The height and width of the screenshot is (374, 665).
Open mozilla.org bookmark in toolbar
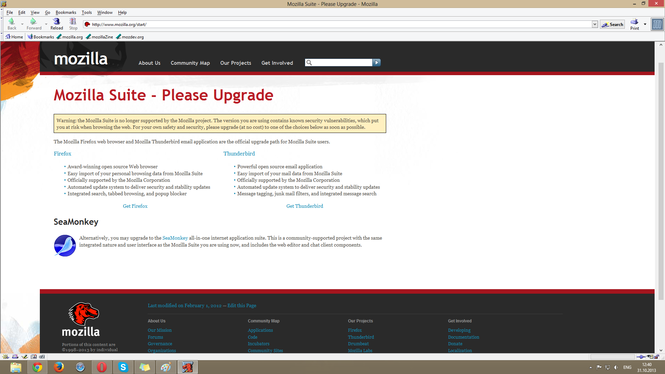point(70,37)
